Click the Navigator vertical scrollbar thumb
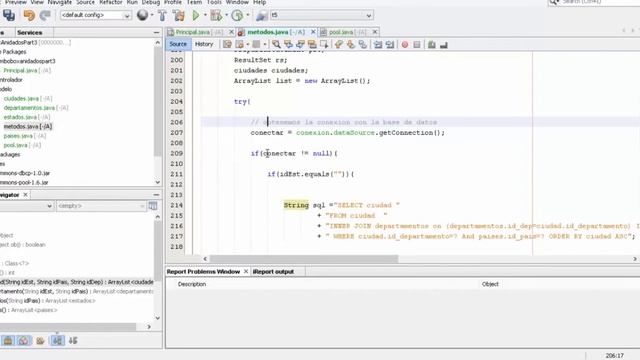 (x=158, y=250)
